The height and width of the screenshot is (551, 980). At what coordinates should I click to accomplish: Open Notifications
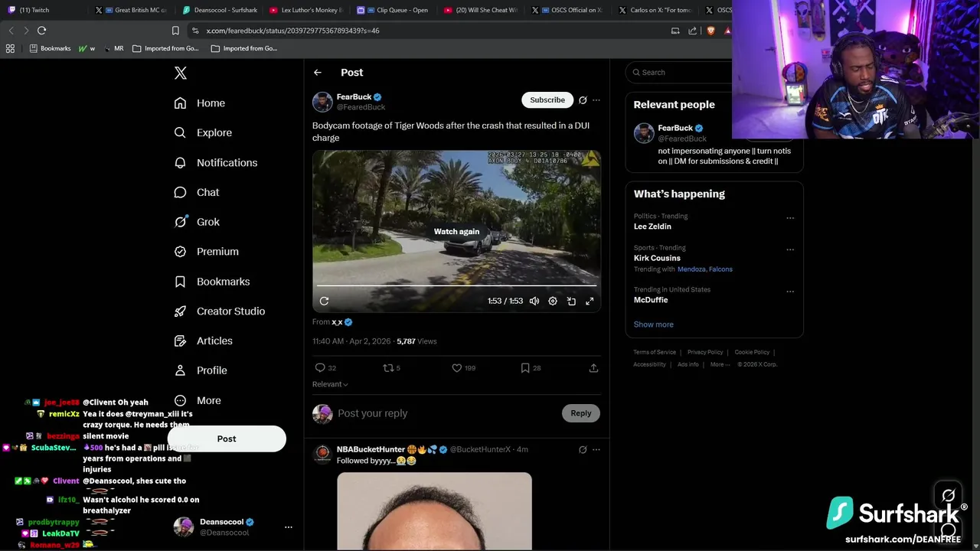click(x=216, y=162)
